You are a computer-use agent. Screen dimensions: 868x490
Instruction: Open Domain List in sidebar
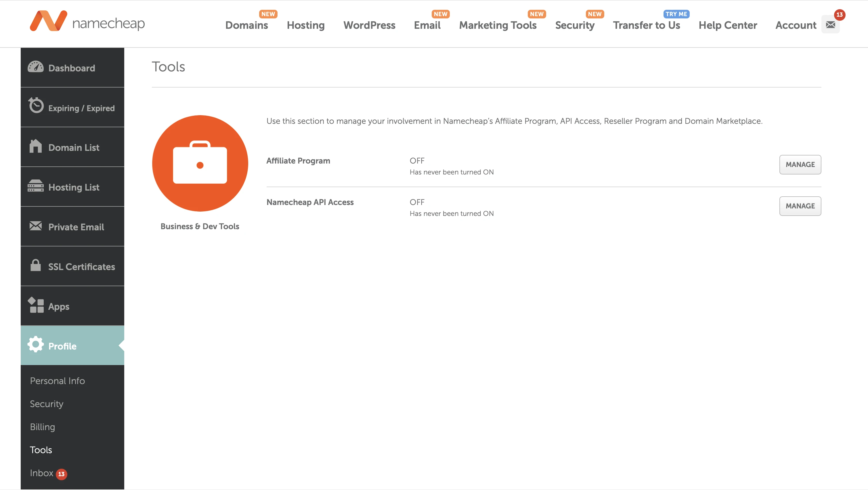pyautogui.click(x=72, y=147)
